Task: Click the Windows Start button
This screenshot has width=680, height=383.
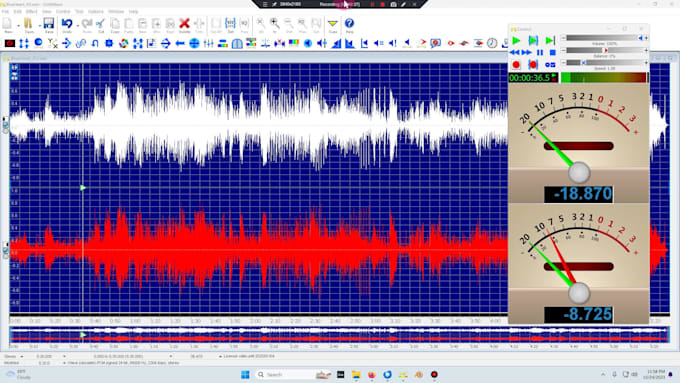Action: click(x=245, y=374)
